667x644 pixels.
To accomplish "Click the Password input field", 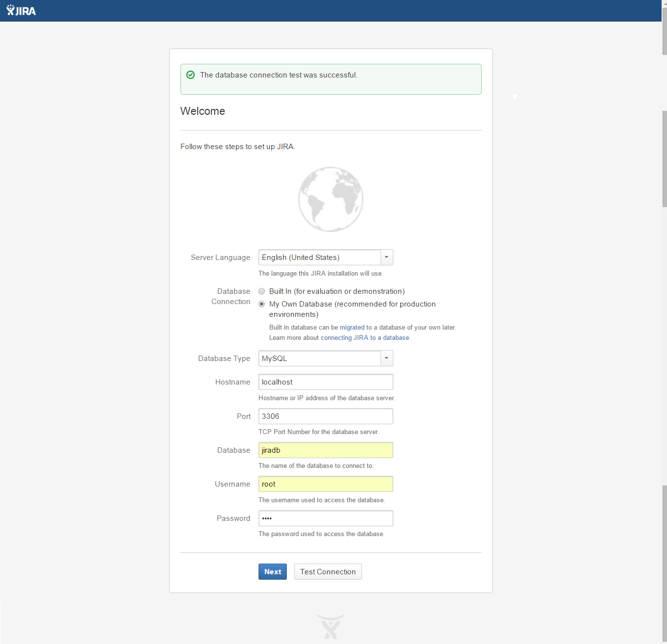I will pos(326,518).
